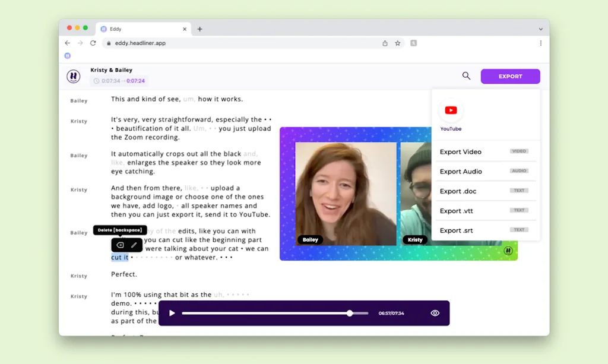The height and width of the screenshot is (364, 608).
Task: Click the purple EXPORT button
Action: pos(510,77)
